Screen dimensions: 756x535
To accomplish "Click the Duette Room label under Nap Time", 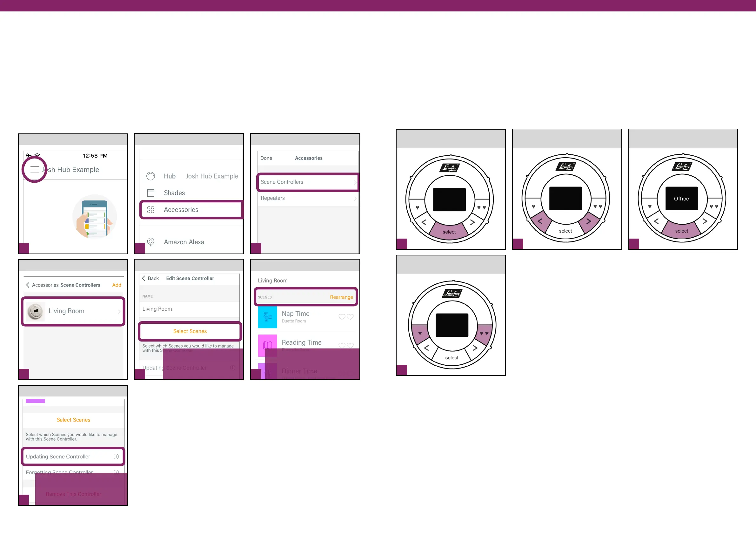I will coord(294,321).
